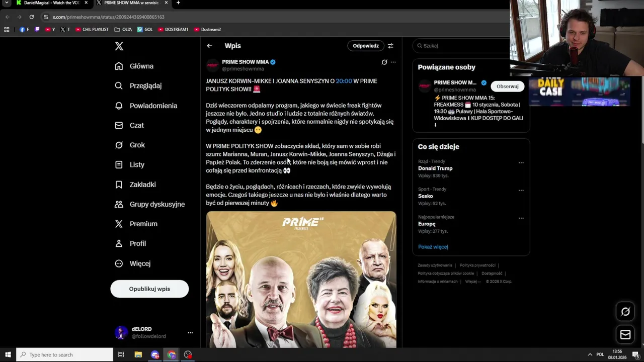Click Opublikuj wpis button
Viewport: 644px width, 362px height.
tap(149, 289)
